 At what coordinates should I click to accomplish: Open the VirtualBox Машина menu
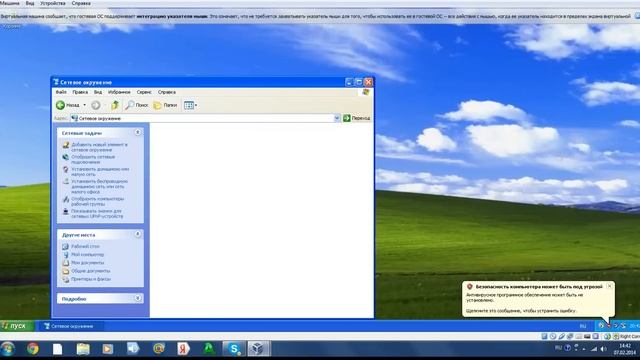coord(9,3)
